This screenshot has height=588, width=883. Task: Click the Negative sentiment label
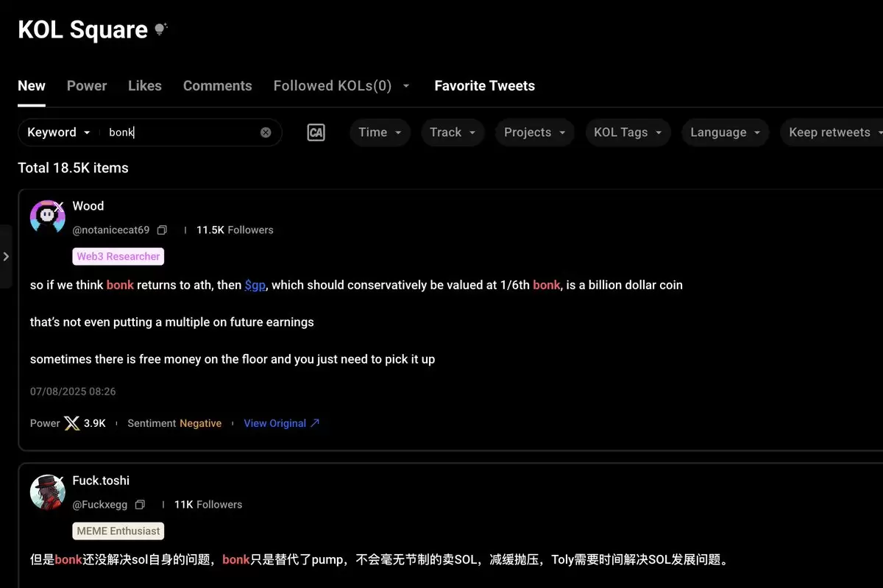[201, 423]
